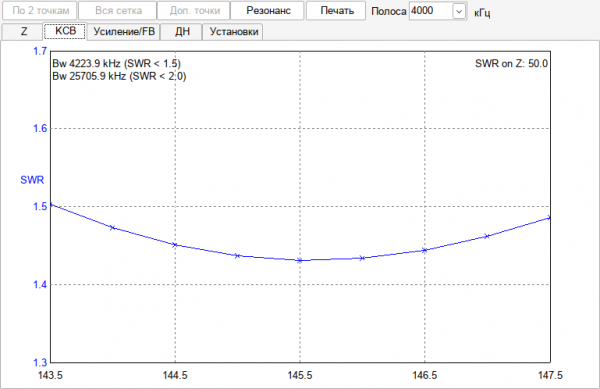This screenshot has height=389, width=600.
Task: Open the Установки tab
Action: [233, 32]
